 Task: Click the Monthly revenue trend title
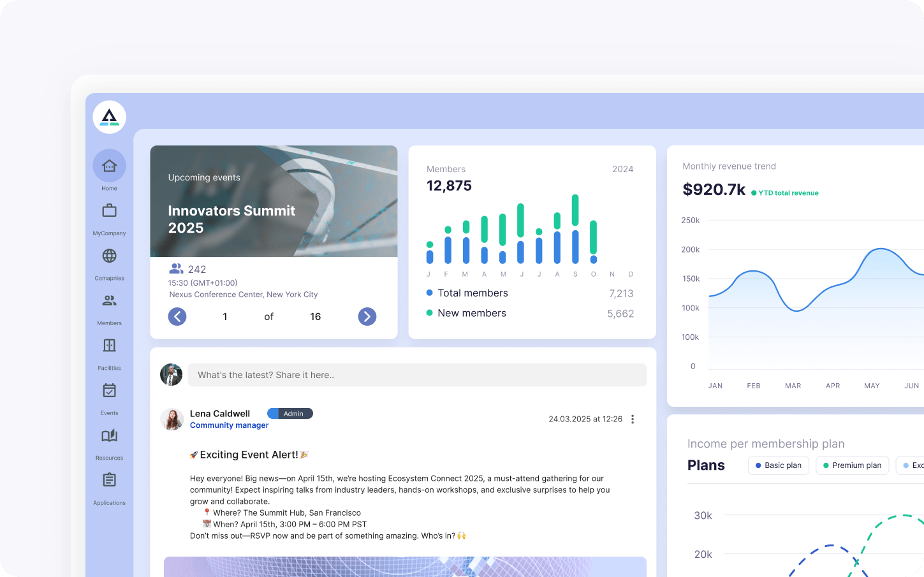pos(729,166)
